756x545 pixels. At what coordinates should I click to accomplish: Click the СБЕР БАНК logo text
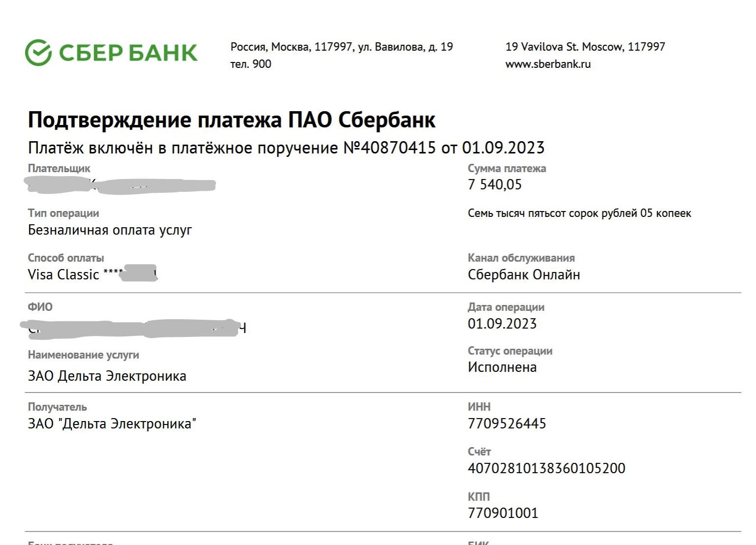[128, 53]
